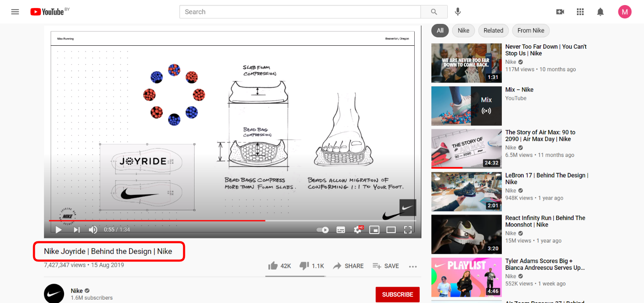Open the Nike channel name link

click(x=77, y=290)
